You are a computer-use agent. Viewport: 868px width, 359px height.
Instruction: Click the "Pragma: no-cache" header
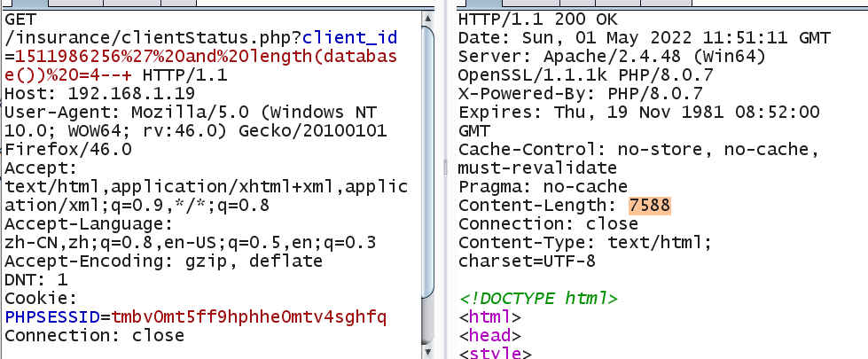pyautogui.click(x=543, y=186)
